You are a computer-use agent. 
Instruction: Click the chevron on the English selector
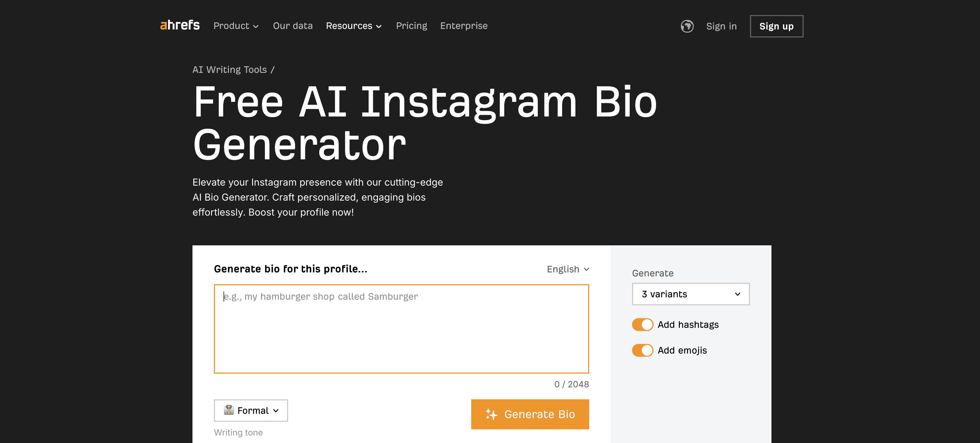(586, 269)
